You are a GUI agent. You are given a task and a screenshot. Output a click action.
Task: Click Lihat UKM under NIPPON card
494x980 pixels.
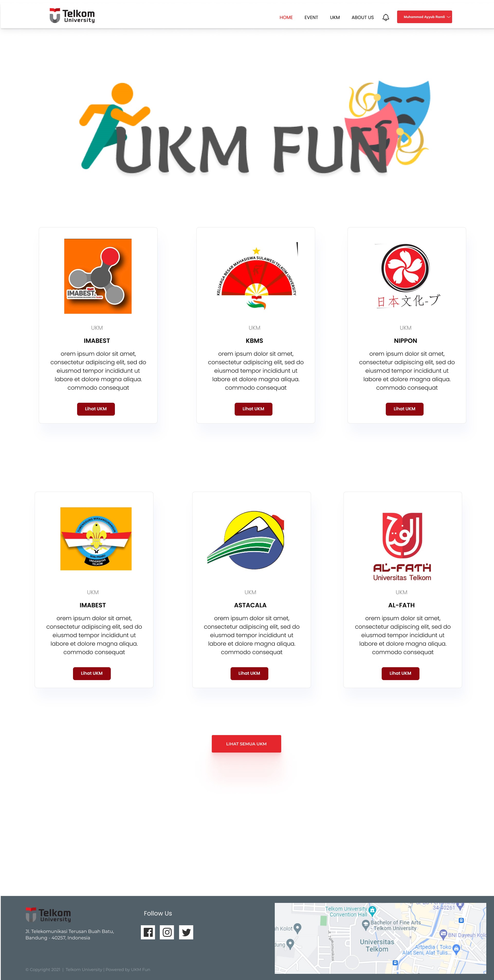point(404,409)
